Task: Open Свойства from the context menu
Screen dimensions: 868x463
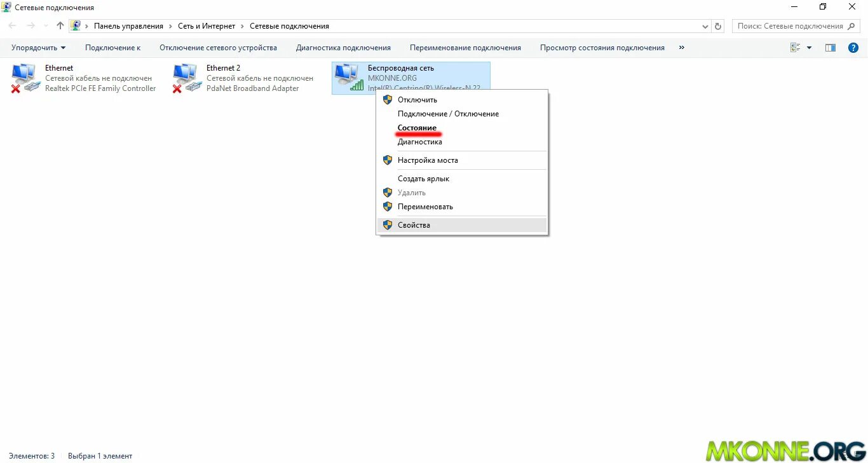Action: pos(462,225)
